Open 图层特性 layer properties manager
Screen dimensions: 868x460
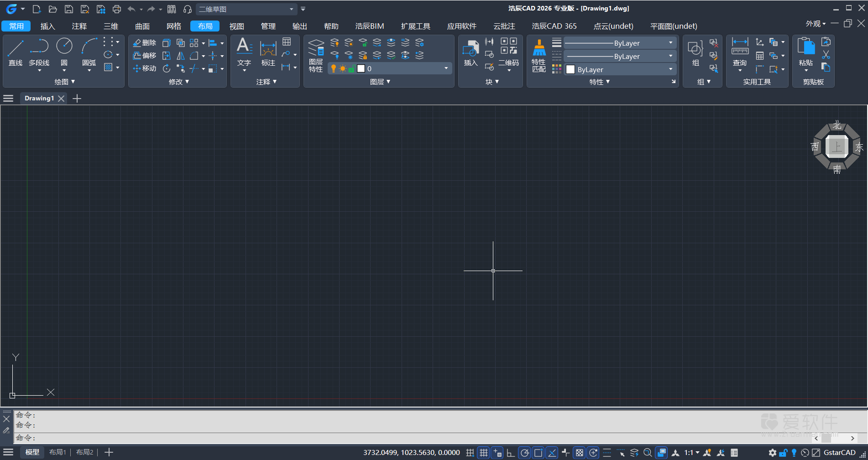pyautogui.click(x=316, y=56)
